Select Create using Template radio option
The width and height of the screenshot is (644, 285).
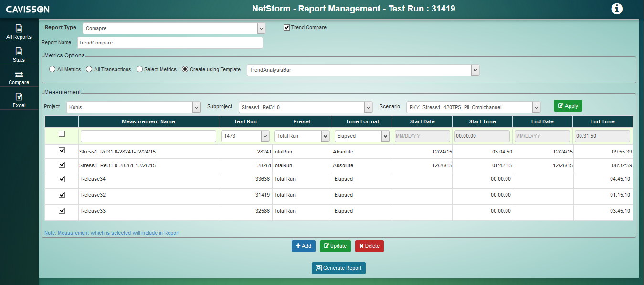tap(185, 69)
